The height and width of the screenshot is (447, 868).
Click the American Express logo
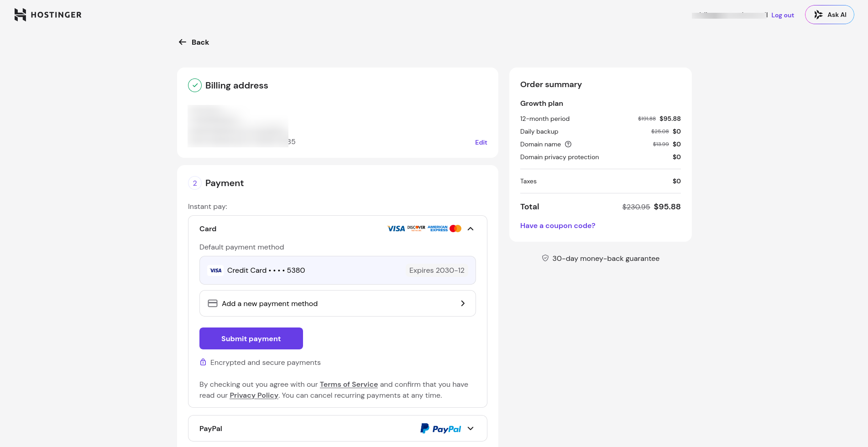[438, 229]
